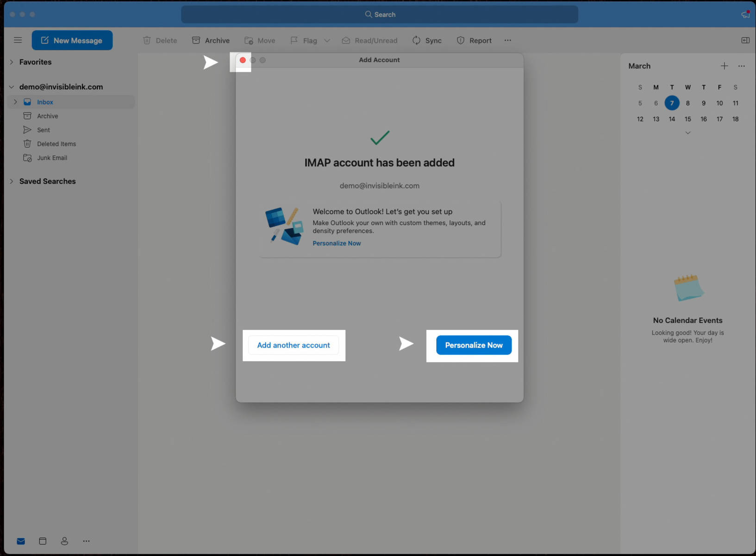The image size is (756, 556).
Task: Click the Move toolbar icon
Action: [x=249, y=40]
